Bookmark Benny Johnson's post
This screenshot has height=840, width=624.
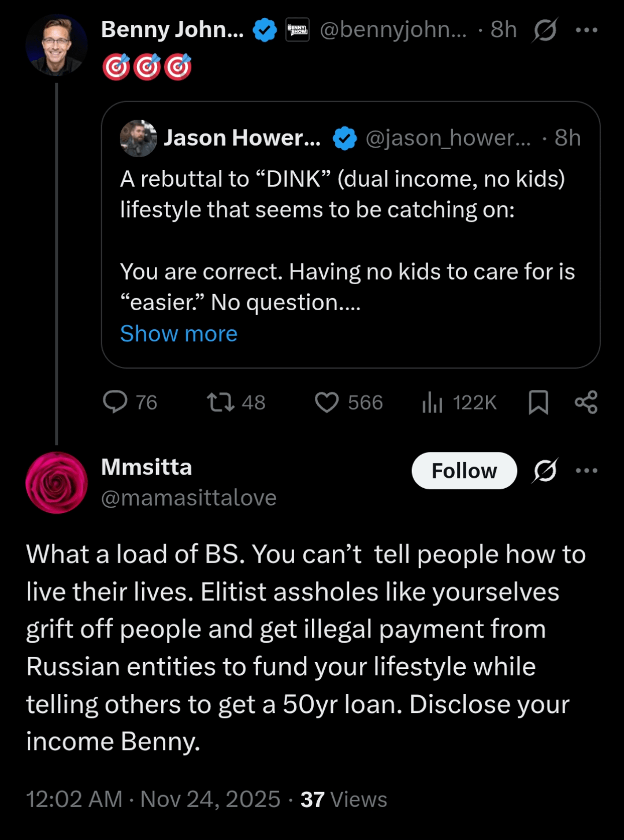538,402
